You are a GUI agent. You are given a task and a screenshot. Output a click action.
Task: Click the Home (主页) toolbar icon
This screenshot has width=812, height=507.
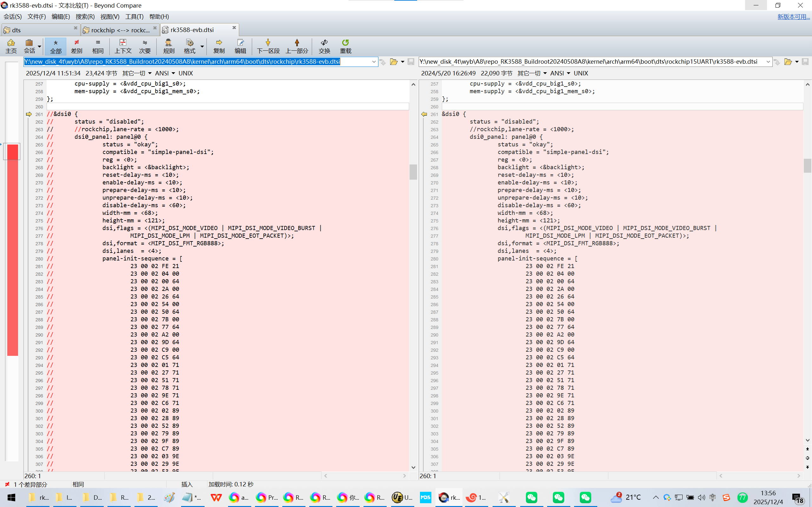point(11,46)
